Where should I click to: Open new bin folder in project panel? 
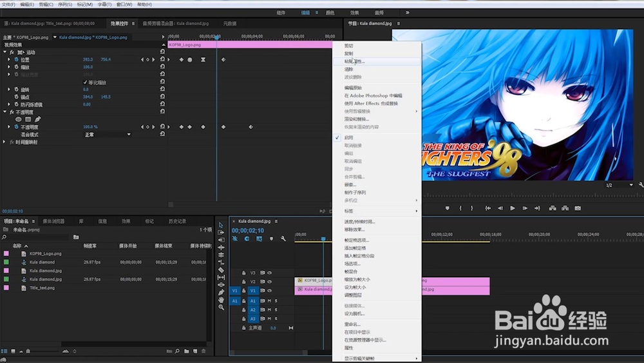[187, 351]
